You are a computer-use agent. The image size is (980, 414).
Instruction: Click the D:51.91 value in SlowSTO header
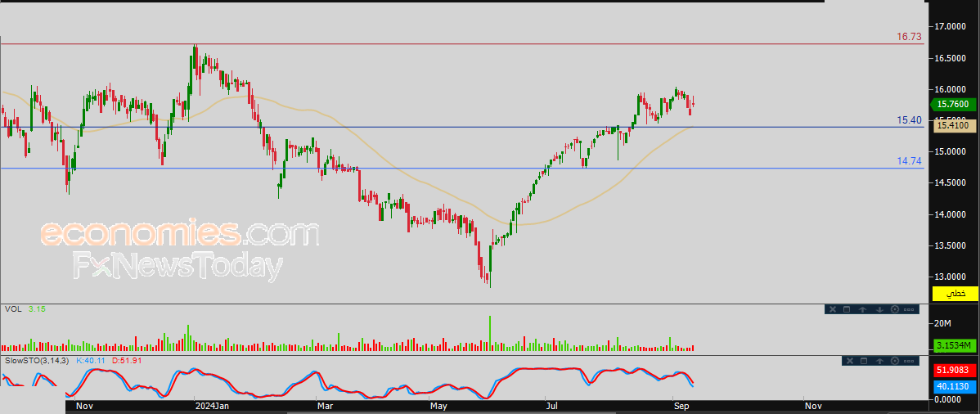126,361
